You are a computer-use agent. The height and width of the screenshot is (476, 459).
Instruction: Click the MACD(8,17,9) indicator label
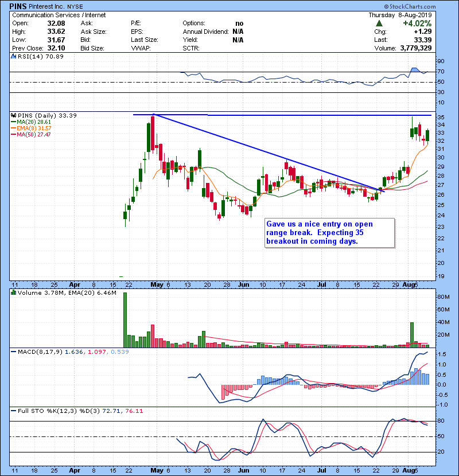pos(40,352)
